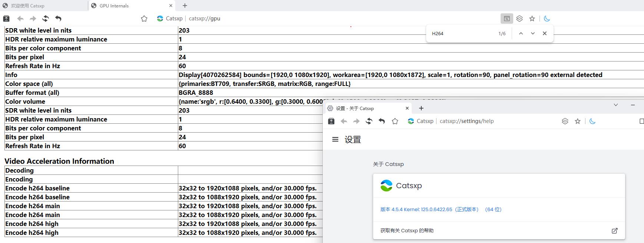Screen dimensions: 644x243
Task: Jump to the previous H264 search match
Action: [x=521, y=33]
